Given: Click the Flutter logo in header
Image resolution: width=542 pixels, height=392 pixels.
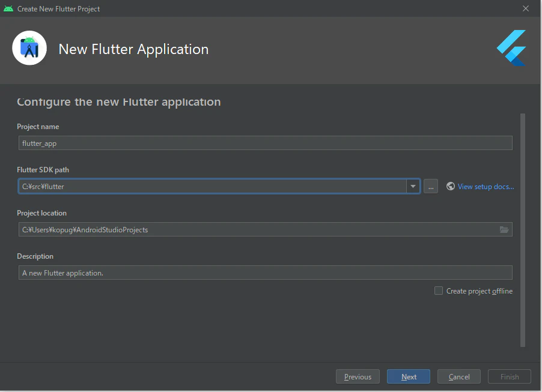Looking at the screenshot, I should point(511,48).
